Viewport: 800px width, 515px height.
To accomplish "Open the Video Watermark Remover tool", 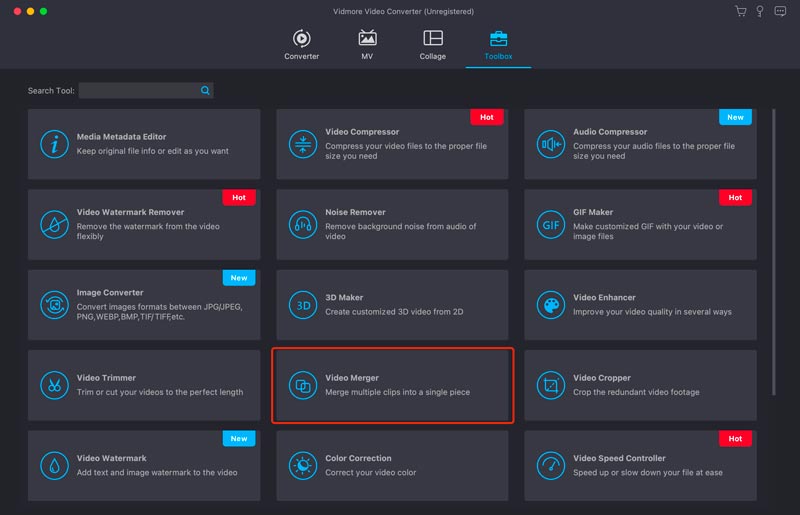I will [144, 225].
